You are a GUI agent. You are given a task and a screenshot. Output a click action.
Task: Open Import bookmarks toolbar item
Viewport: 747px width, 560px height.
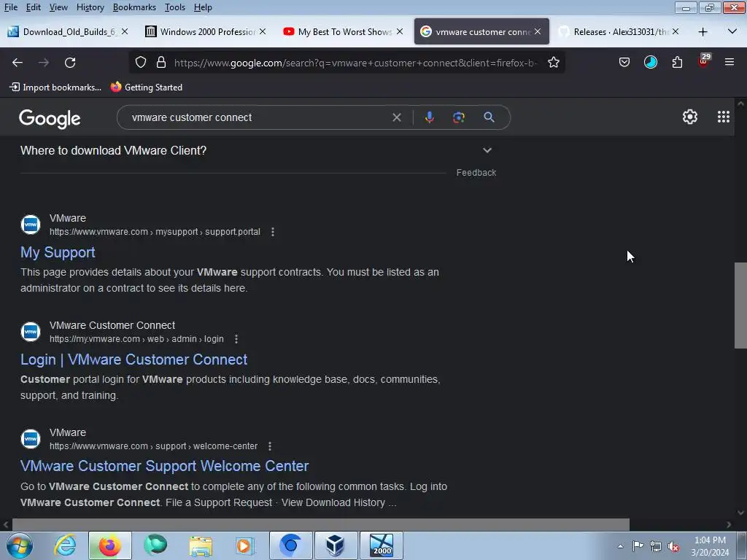(x=55, y=87)
